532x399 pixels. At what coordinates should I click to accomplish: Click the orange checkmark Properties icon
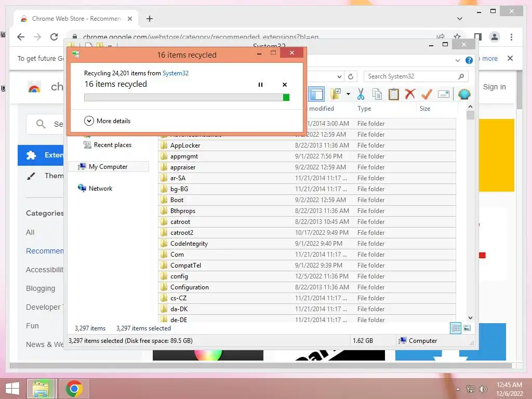tap(427, 94)
